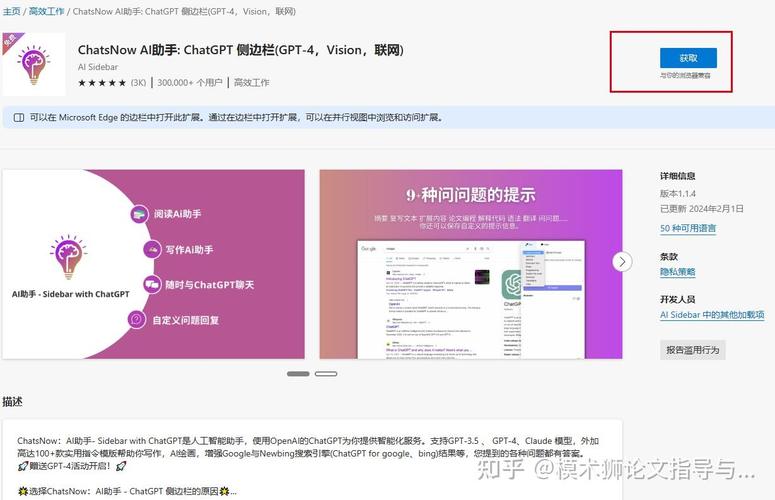Click the 赠送GPT-4活动开启 line in description
The height and width of the screenshot is (500, 775).
(x=72, y=466)
